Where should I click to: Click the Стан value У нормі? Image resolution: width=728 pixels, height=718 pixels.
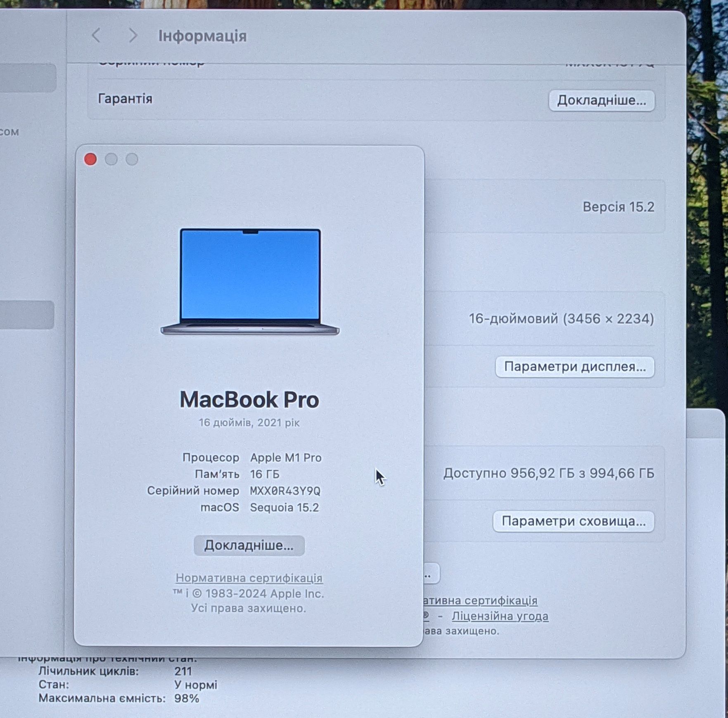(195, 685)
